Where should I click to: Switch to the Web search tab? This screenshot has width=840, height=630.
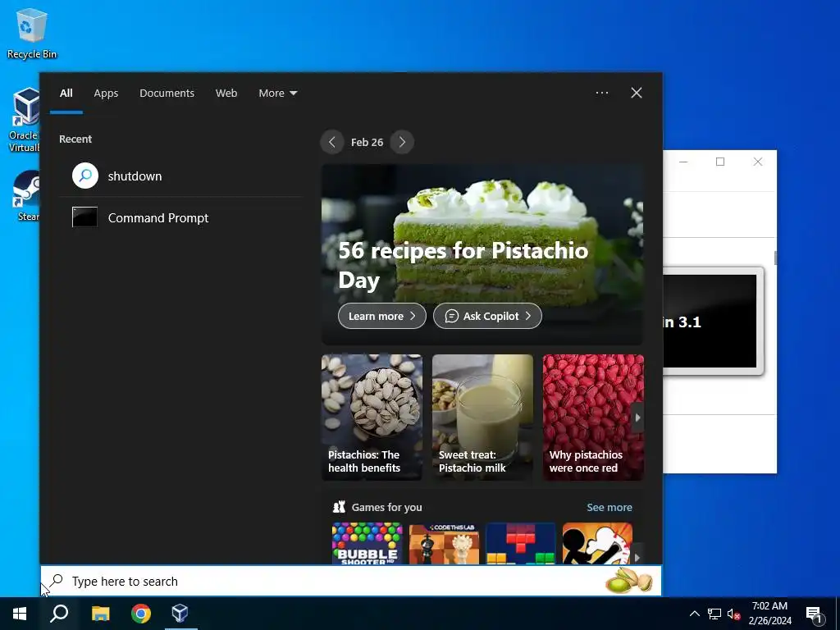226,94
